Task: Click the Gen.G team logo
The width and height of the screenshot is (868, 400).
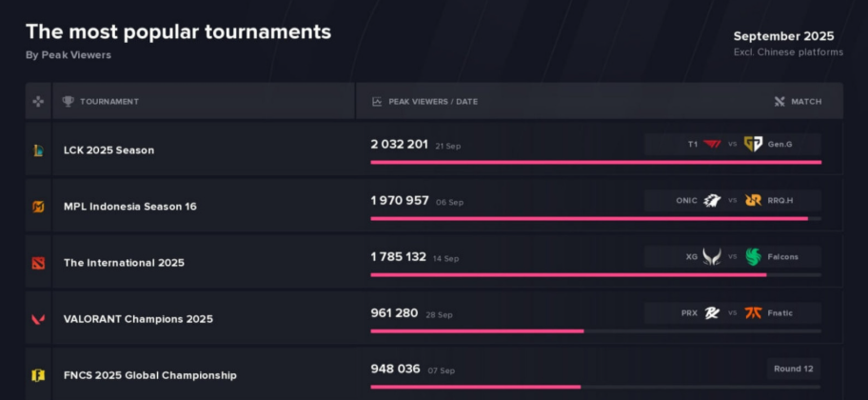Action: (753, 145)
